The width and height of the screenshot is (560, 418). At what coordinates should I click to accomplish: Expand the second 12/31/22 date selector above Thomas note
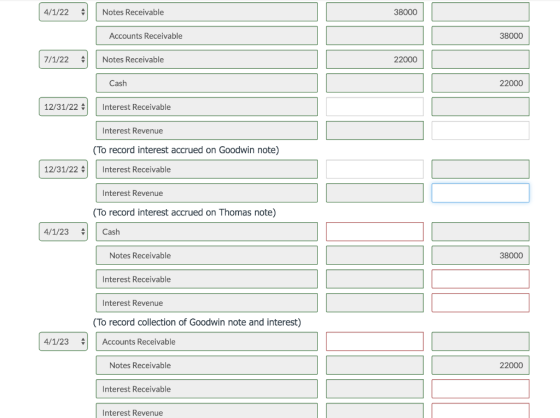tap(63, 169)
